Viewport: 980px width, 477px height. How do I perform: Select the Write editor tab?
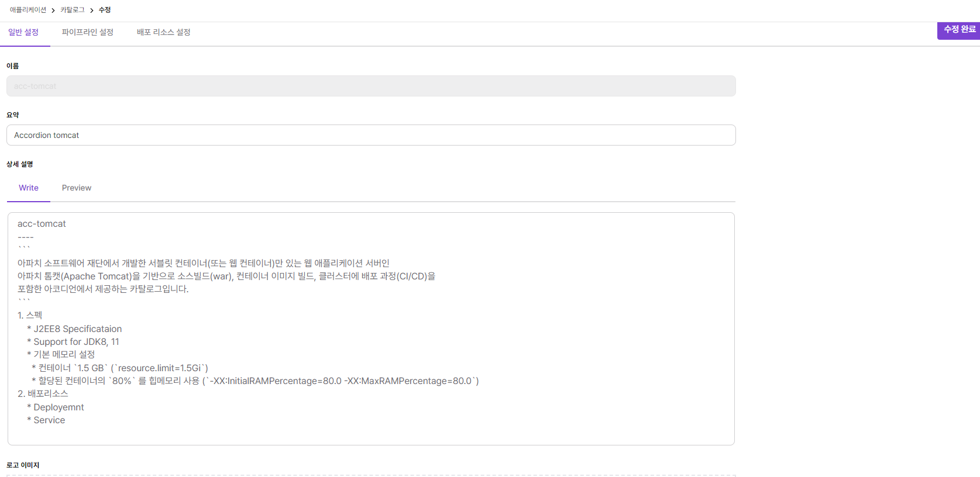[x=29, y=188]
